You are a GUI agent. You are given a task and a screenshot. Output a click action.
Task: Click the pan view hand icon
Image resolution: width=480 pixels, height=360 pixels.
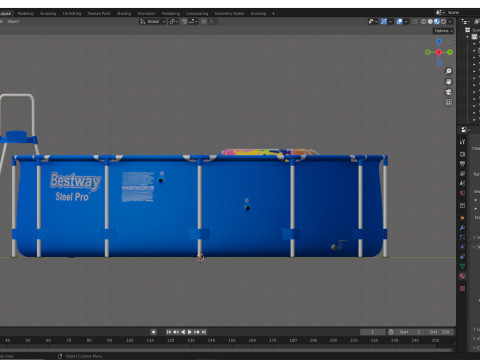(449, 81)
